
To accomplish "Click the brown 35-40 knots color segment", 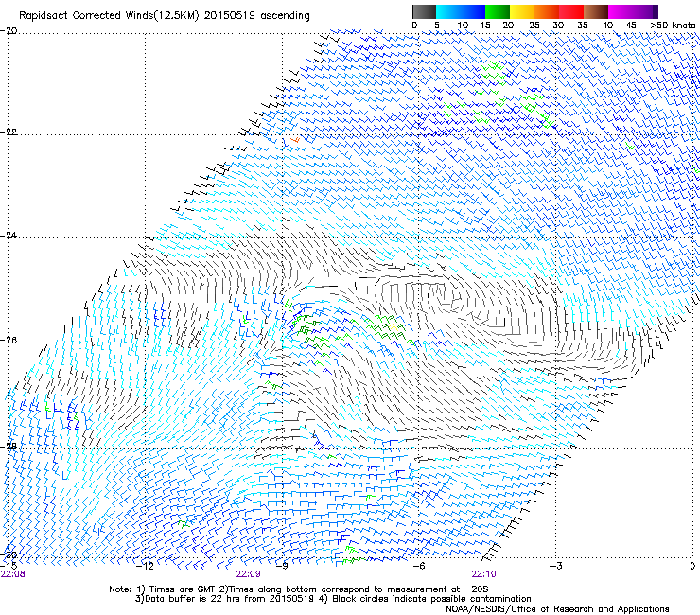I will click(596, 11).
